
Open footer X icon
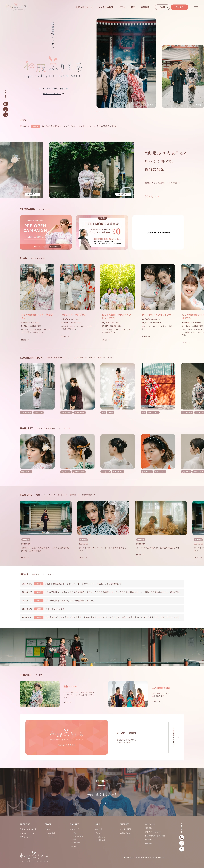(181, 849)
